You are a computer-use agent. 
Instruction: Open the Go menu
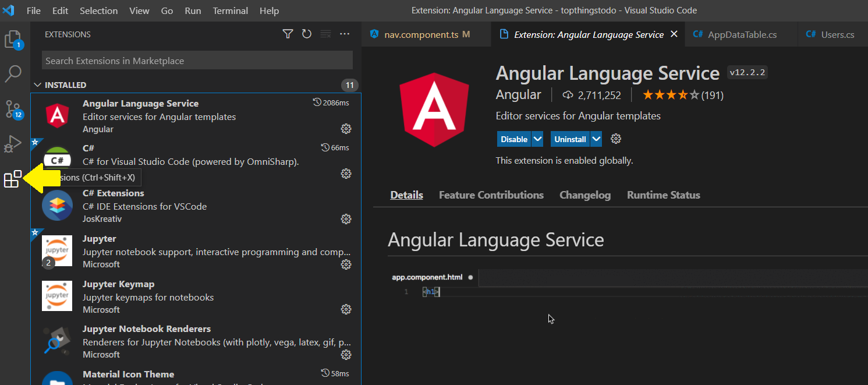coord(166,10)
